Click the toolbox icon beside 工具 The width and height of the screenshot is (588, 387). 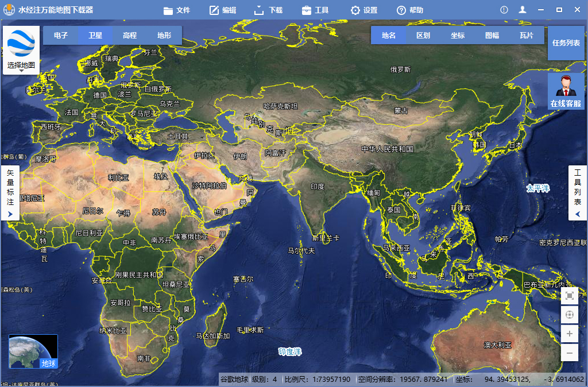(x=307, y=10)
